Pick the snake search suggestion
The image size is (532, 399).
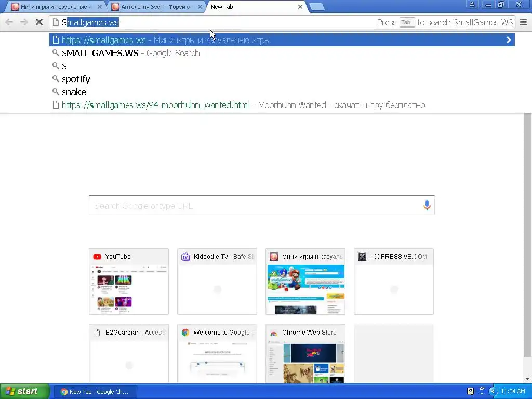pyautogui.click(x=282, y=92)
